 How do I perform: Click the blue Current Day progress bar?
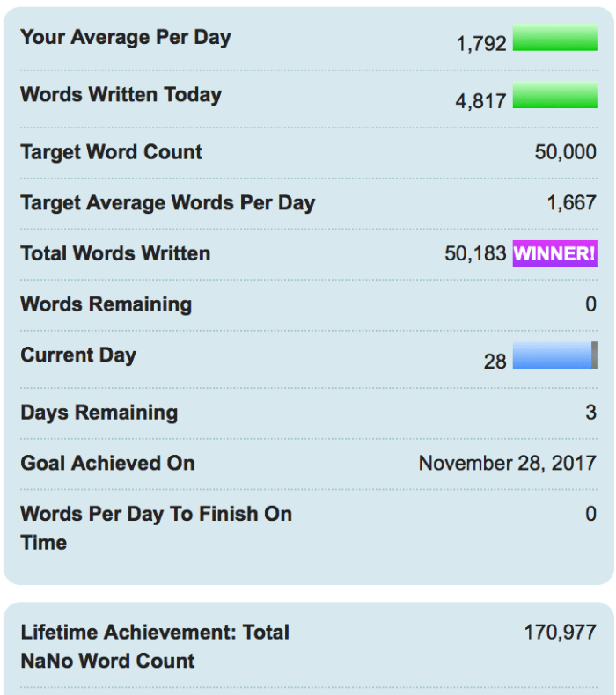pyautogui.click(x=552, y=355)
